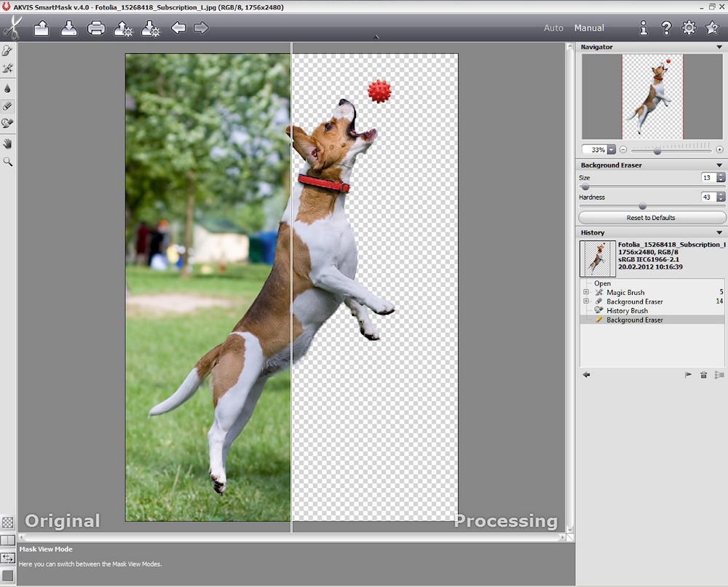Toggle the split before/after view button
This screenshot has height=587, width=728.
point(8,540)
